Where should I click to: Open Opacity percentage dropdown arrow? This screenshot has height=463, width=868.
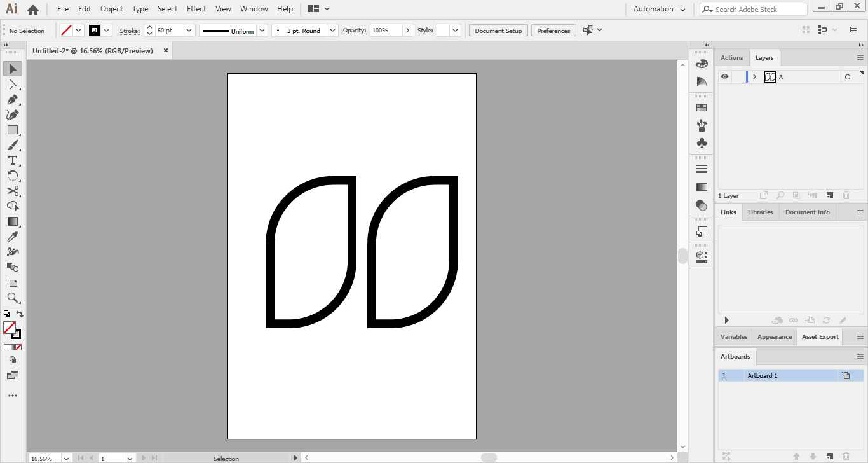[408, 31]
